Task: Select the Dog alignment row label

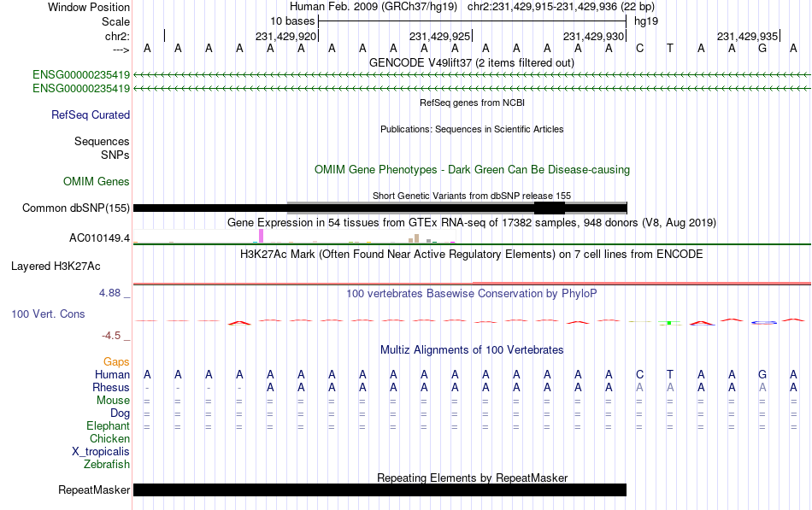Action: (120, 413)
